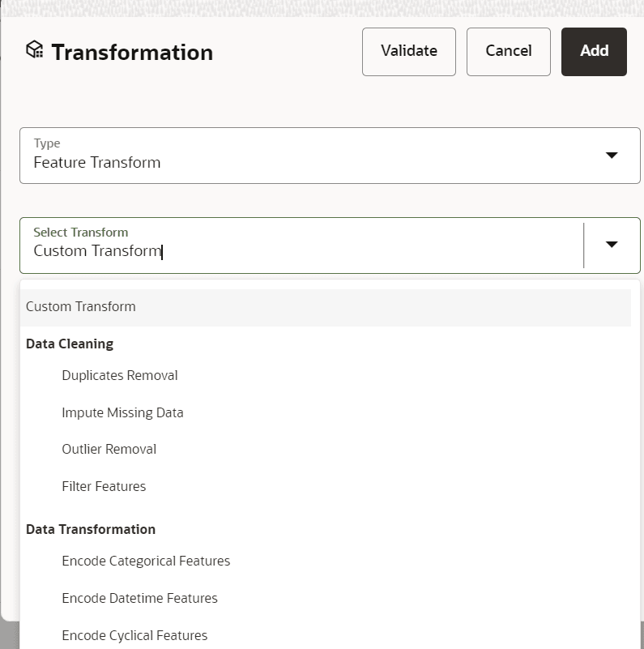Select the Custom Transform option
The height and width of the screenshot is (649, 644).
[80, 306]
